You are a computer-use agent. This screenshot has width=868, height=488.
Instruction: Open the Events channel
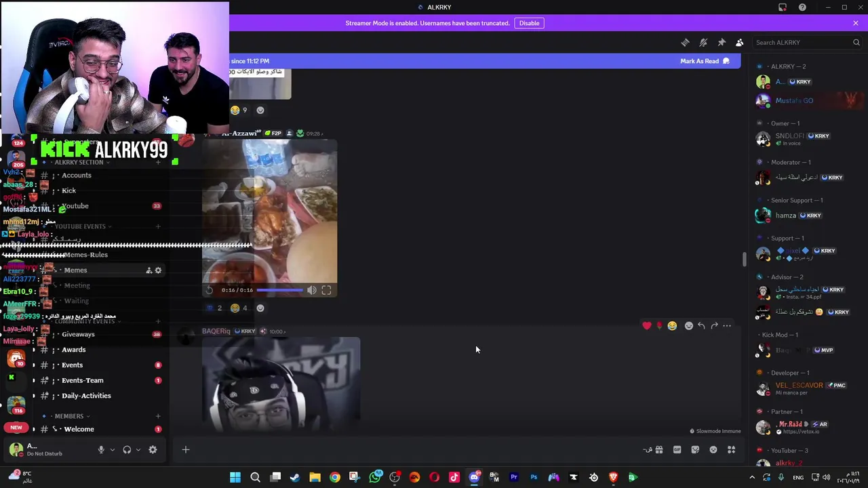pos(72,365)
